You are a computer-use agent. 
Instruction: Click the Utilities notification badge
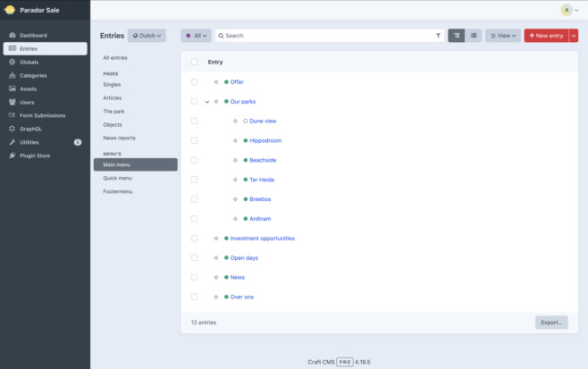tap(78, 142)
